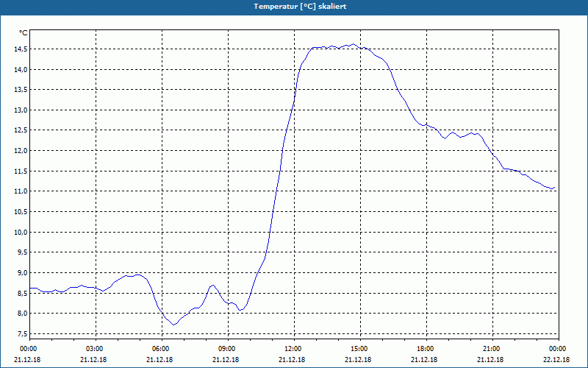The height and width of the screenshot is (368, 588).
Task: Click the 7,5 y-axis label
Action: point(23,333)
